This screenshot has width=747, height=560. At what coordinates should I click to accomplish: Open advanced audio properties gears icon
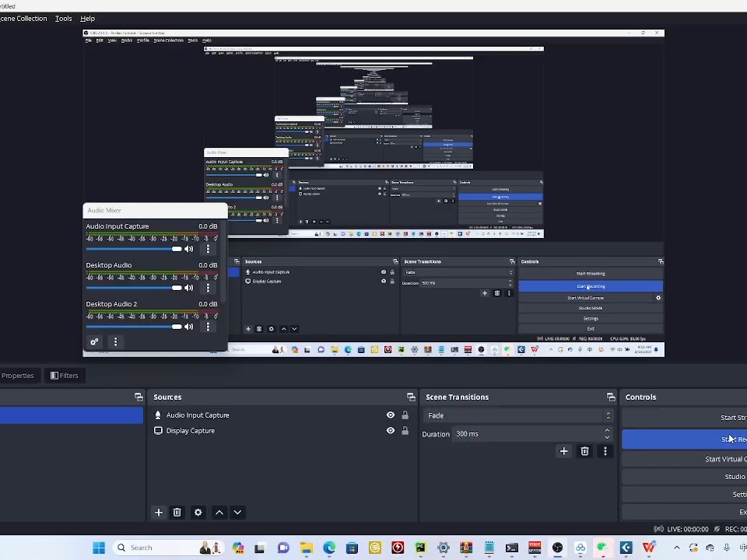94,342
